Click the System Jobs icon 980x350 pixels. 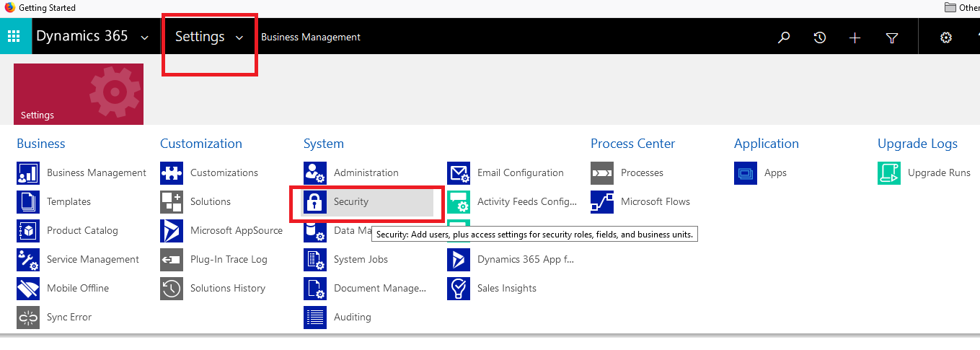pos(315,260)
